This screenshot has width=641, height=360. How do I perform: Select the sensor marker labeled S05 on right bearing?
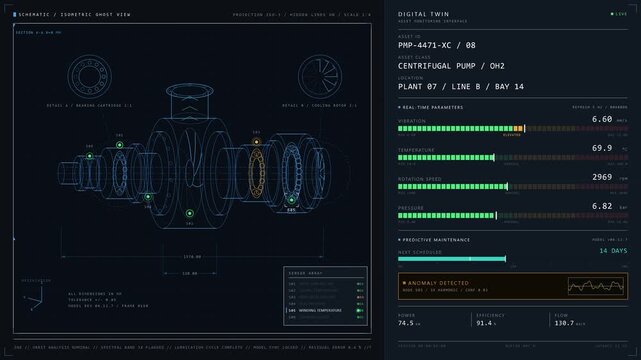pyautogui.click(x=291, y=200)
